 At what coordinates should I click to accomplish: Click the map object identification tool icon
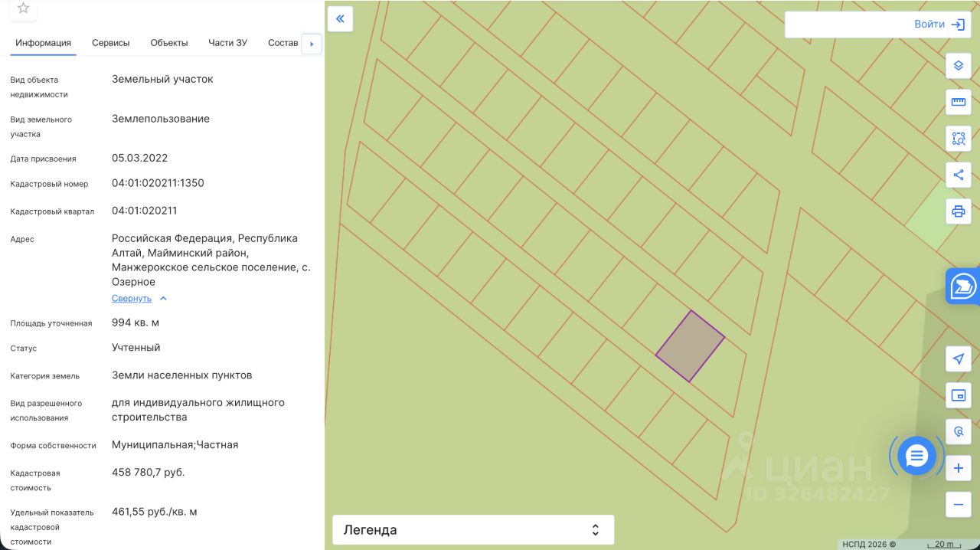pos(959,432)
